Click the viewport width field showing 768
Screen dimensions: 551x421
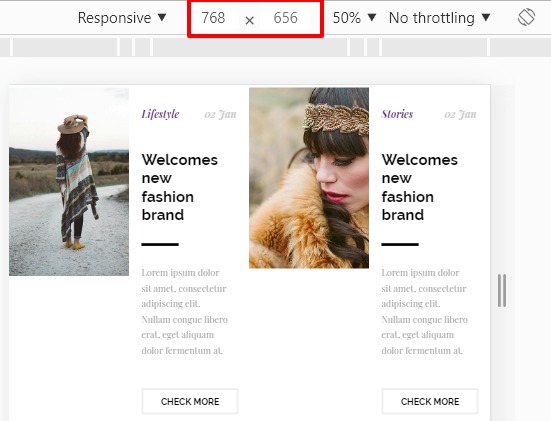pos(214,18)
